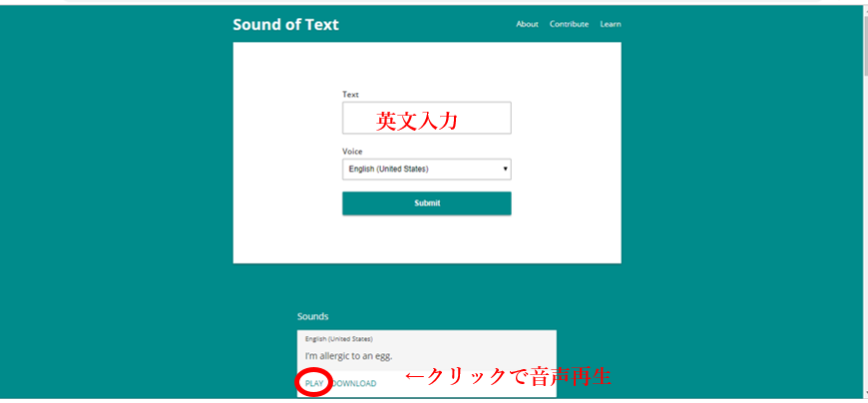Click the scrollbar track below the thumb

click(863, 249)
